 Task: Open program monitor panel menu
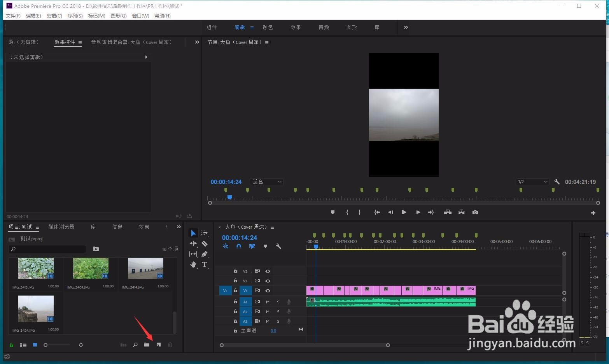[267, 42]
